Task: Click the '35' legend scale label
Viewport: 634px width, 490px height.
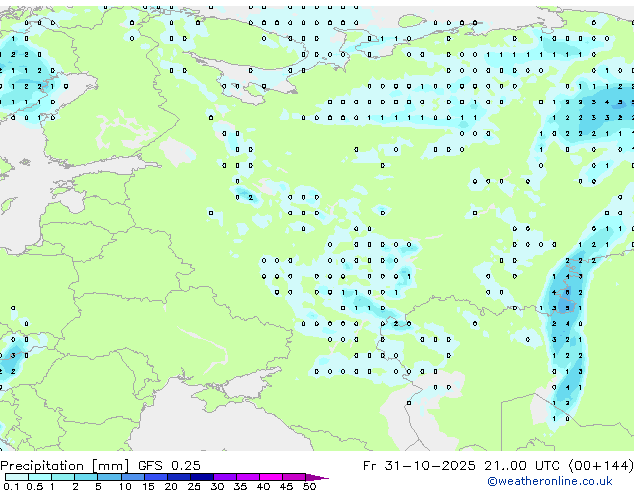Action: (240, 486)
